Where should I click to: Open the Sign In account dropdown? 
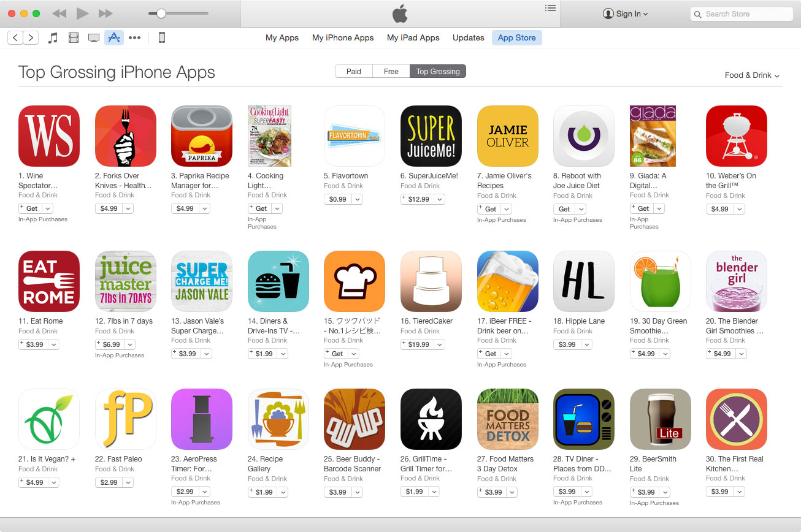point(625,13)
